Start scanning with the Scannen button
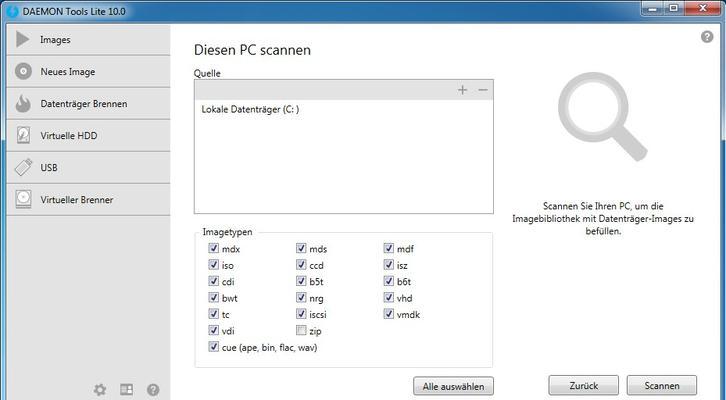 [662, 385]
